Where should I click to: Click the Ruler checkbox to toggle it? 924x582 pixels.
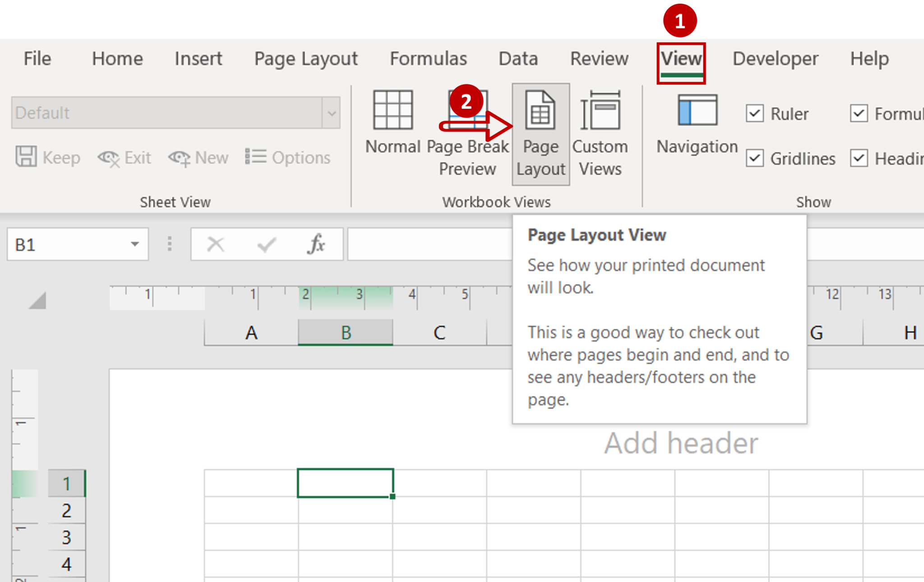(x=757, y=113)
